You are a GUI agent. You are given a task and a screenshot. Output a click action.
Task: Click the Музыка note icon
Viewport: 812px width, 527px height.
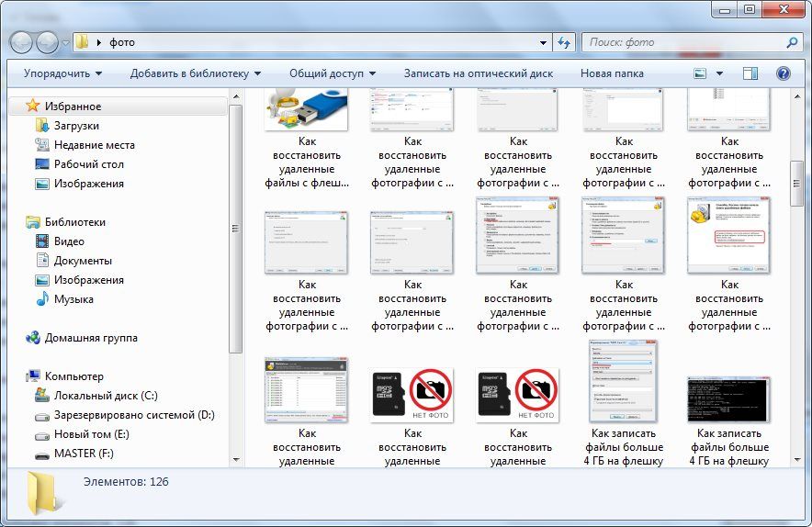(42, 298)
